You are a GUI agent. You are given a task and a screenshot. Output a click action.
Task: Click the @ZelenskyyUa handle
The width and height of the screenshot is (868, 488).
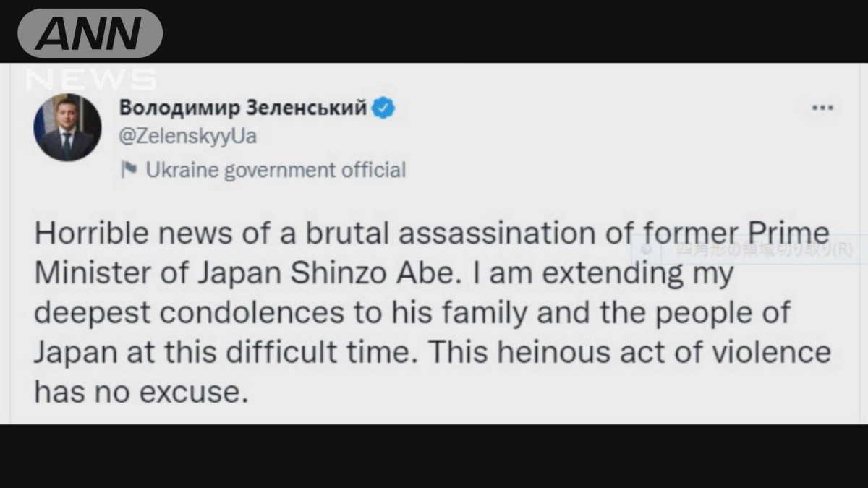[187, 137]
